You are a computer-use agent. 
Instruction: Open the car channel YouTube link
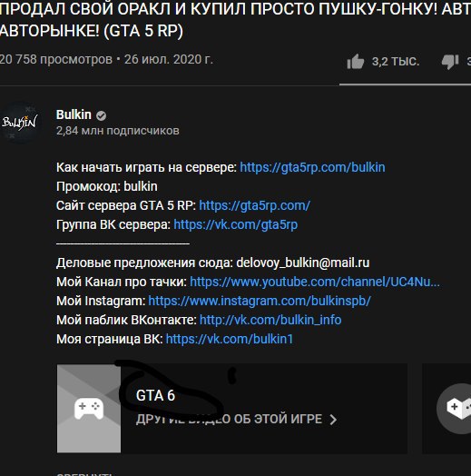tap(315, 282)
